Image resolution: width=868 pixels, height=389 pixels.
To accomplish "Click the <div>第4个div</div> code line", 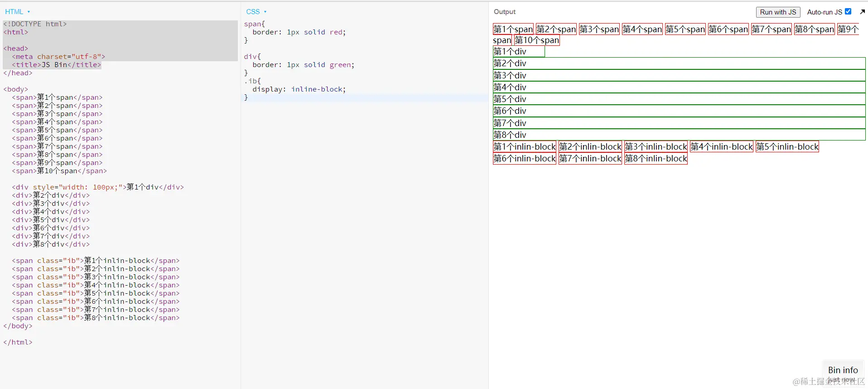I will 51,212.
